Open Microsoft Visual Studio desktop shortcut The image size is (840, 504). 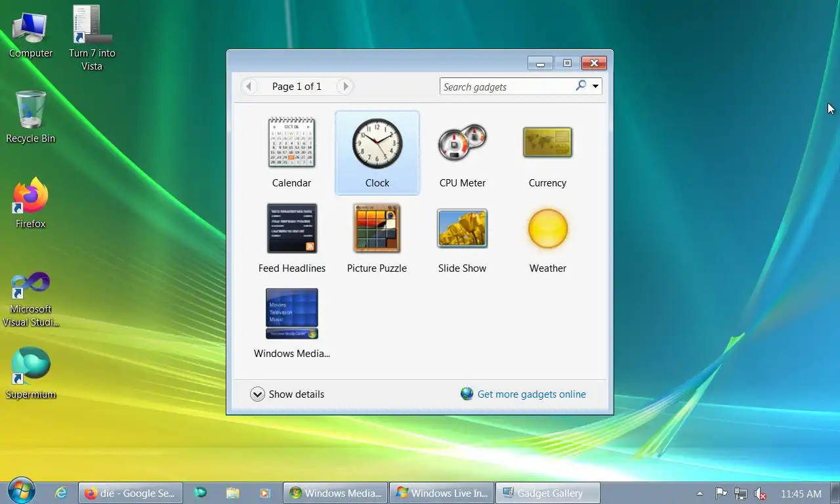pyautogui.click(x=30, y=299)
